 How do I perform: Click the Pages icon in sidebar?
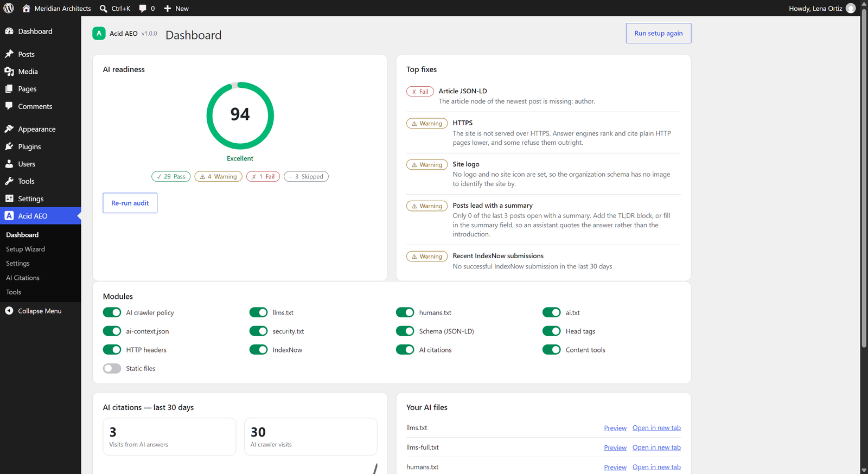pos(9,89)
